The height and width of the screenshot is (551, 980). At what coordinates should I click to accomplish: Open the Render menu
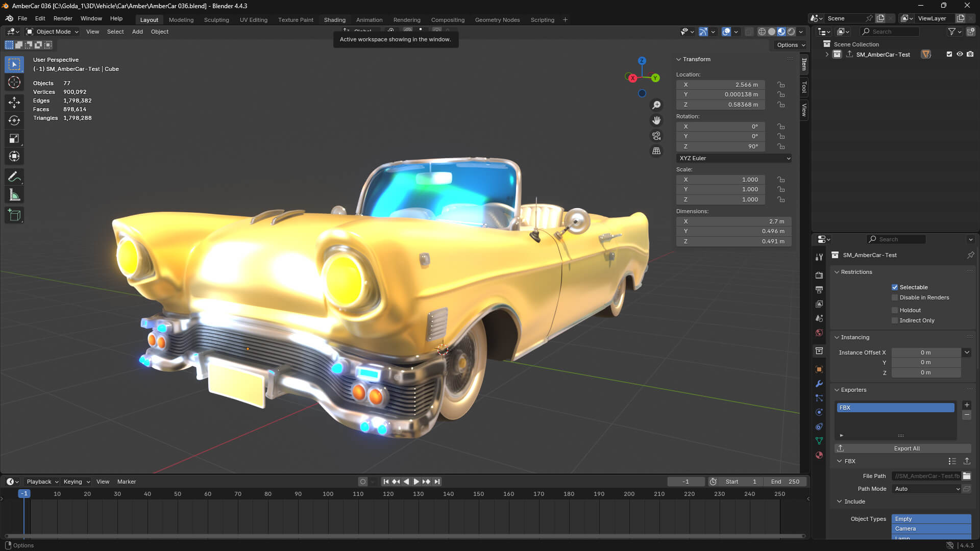pos(62,18)
